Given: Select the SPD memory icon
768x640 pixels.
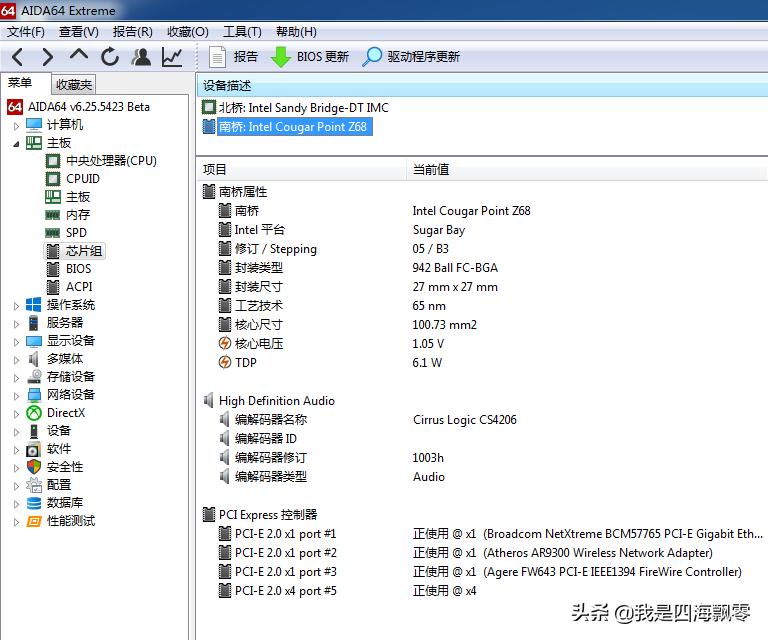Looking at the screenshot, I should 53,233.
